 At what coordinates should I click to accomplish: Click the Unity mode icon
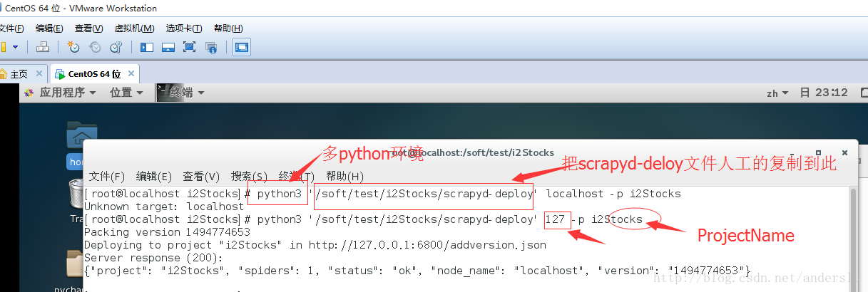pos(210,47)
